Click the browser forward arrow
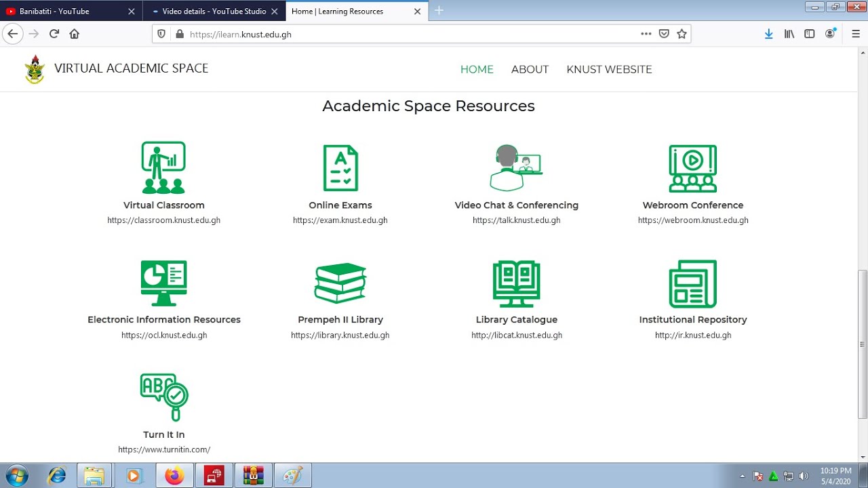This screenshot has height=488, width=868. tap(33, 34)
